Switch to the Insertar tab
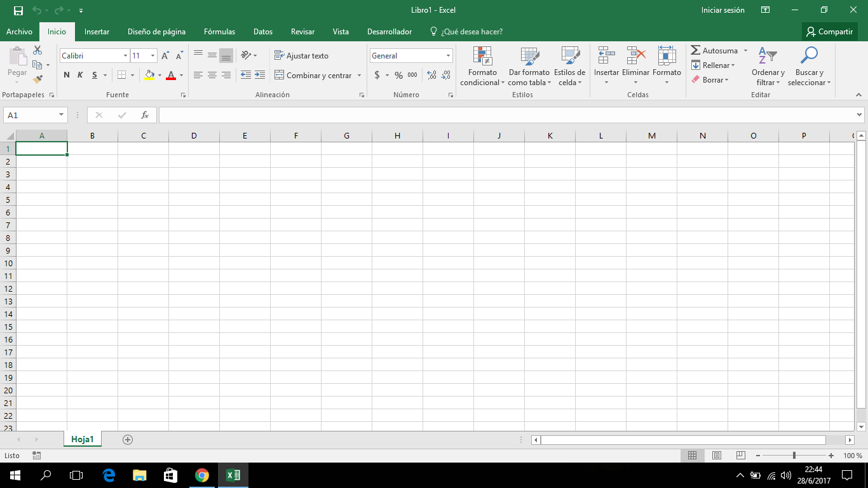Screen dimensions: 868x488 point(97,32)
